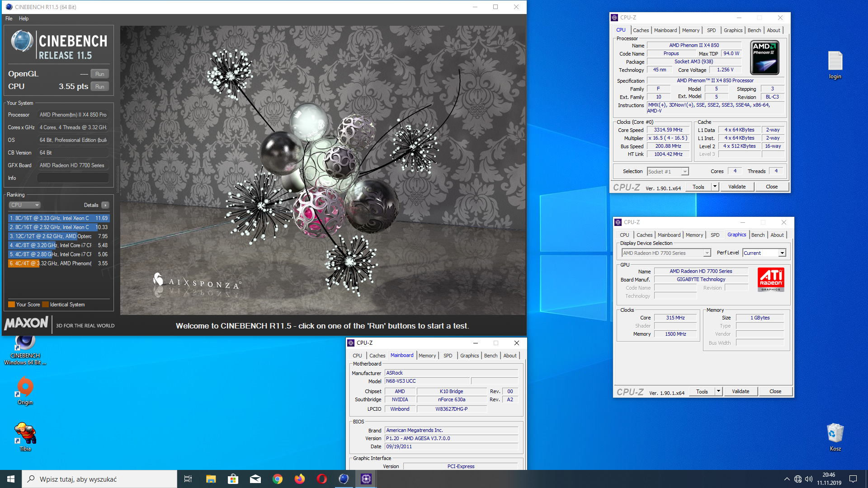Open the Perf Level Current dropdown
The image size is (868, 488).
(x=764, y=253)
